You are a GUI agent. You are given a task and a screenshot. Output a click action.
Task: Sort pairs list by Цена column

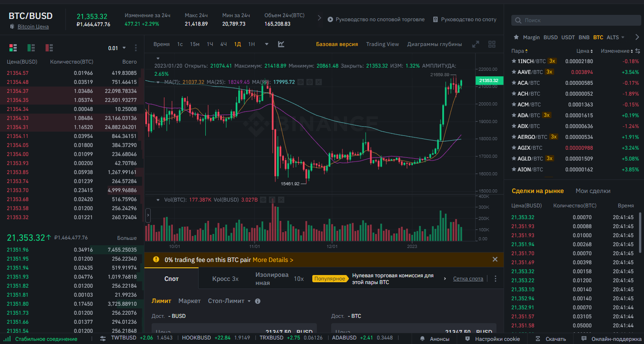point(585,51)
